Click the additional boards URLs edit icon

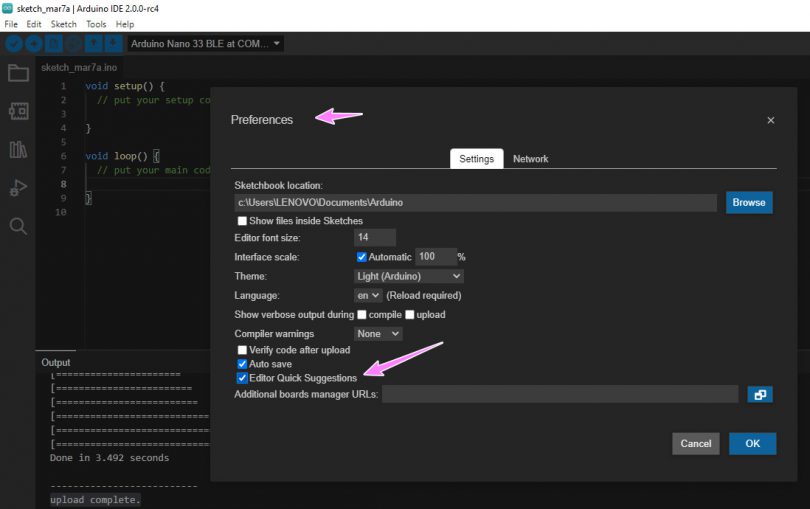[760, 395]
